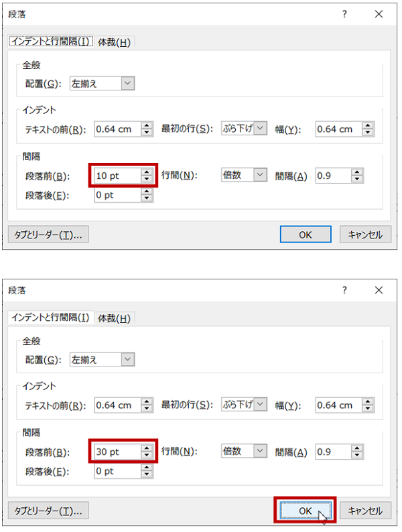Click the 間隔 0.9 spinner up arrow in the 30 pt dialog
The width and height of the screenshot is (402, 532).
[x=357, y=448]
